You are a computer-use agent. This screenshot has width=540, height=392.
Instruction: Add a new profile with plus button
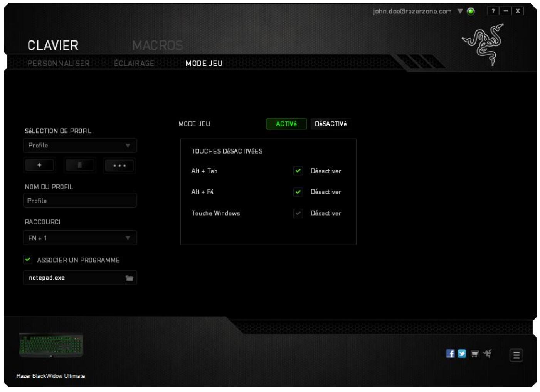coord(39,165)
